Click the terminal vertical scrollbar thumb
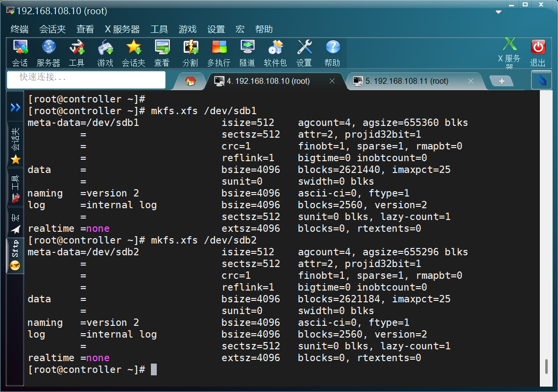This screenshot has height=392, width=558. coord(546,367)
